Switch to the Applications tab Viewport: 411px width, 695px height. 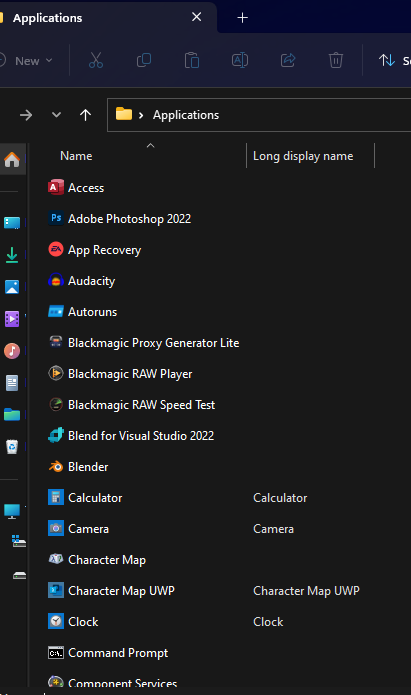47,18
